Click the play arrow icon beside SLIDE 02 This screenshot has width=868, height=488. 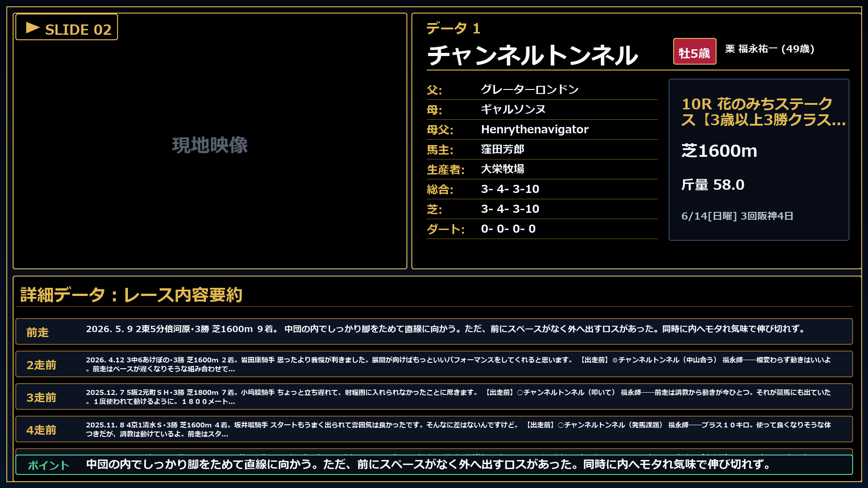point(33,28)
